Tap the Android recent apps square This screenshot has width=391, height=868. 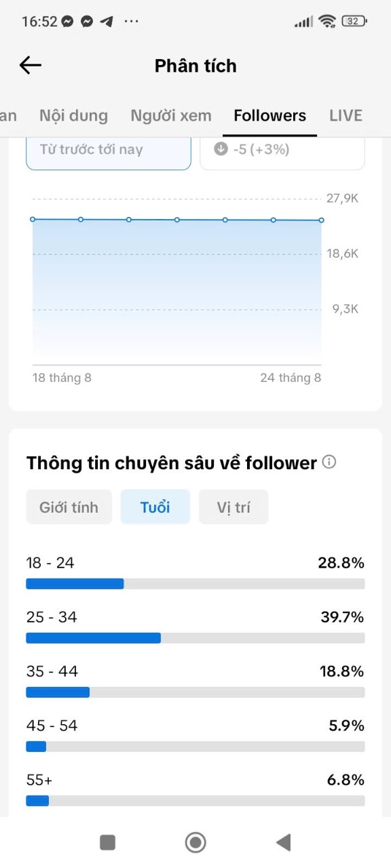click(x=107, y=842)
